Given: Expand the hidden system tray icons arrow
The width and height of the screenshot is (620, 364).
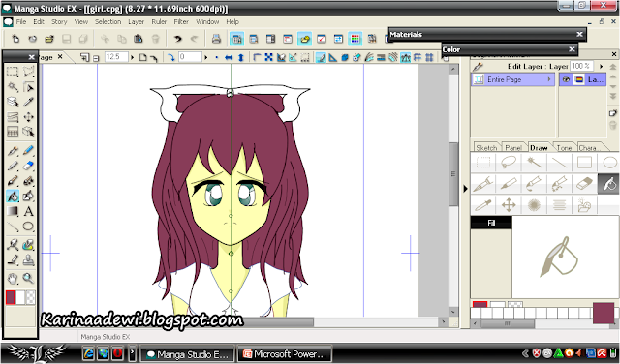Looking at the screenshot, I should click(x=525, y=353).
